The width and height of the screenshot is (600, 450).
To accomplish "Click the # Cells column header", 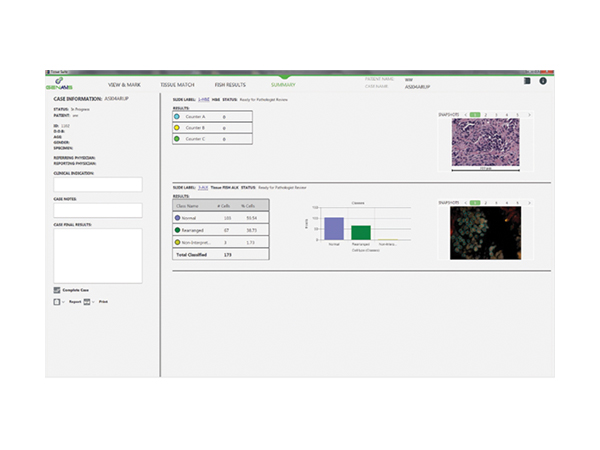I will pos(224,206).
